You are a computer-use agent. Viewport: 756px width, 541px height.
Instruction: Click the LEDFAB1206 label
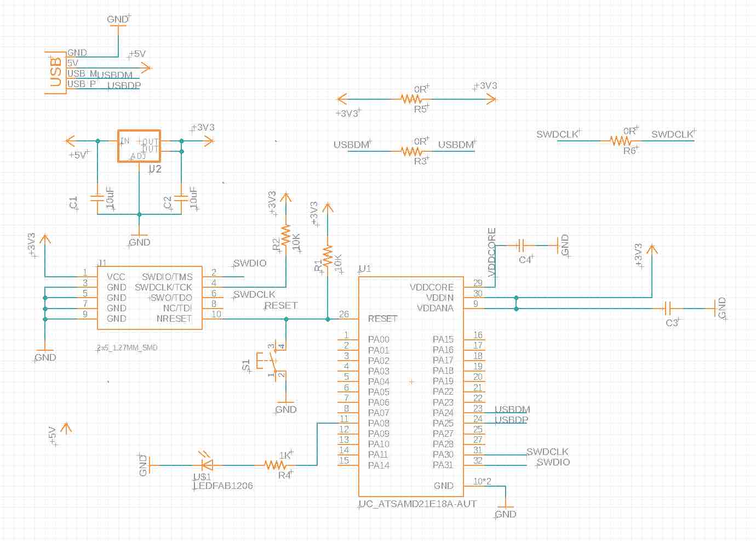[x=223, y=486]
